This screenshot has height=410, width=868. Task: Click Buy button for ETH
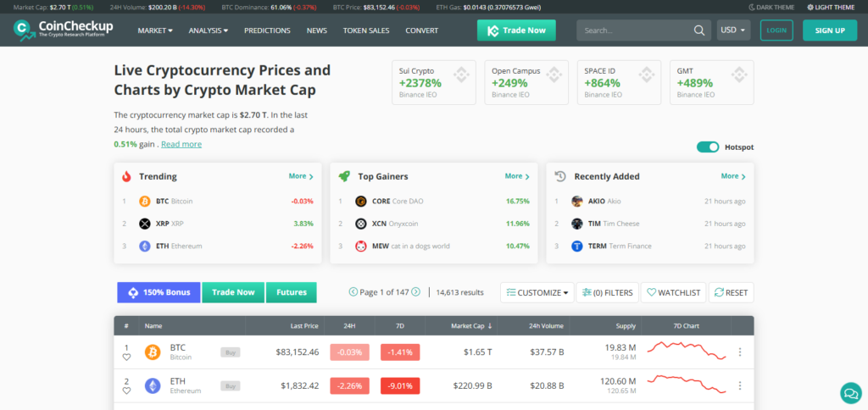[231, 385]
